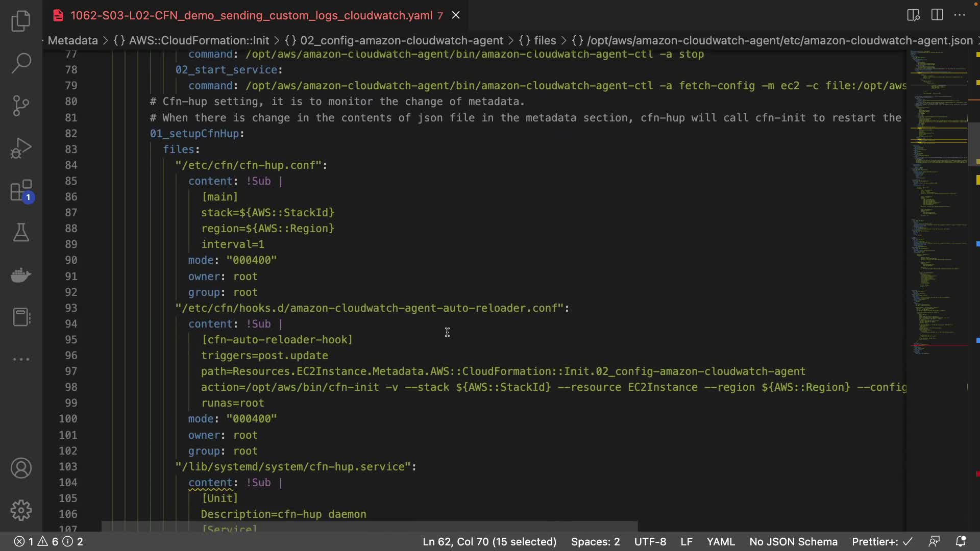
Task: Click the errors and warnings status indicator
Action: [48, 541]
